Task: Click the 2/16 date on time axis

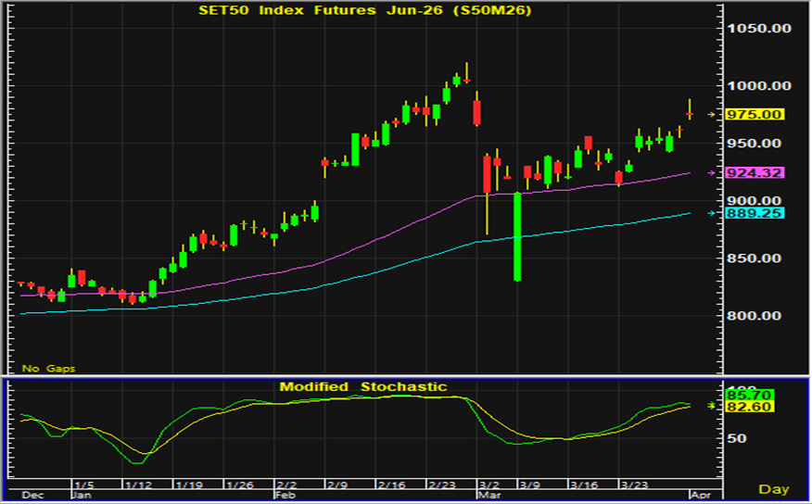Action: pyautogui.click(x=390, y=485)
